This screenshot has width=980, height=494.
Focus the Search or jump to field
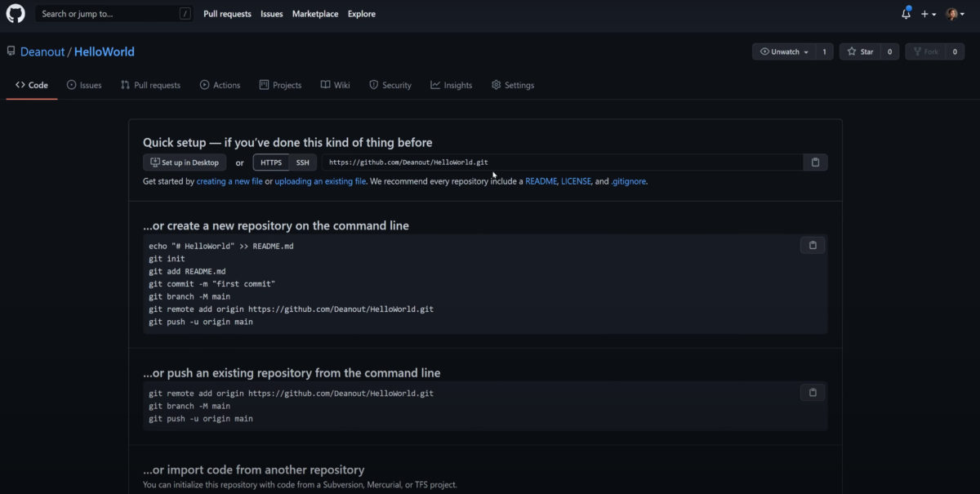tap(106, 14)
